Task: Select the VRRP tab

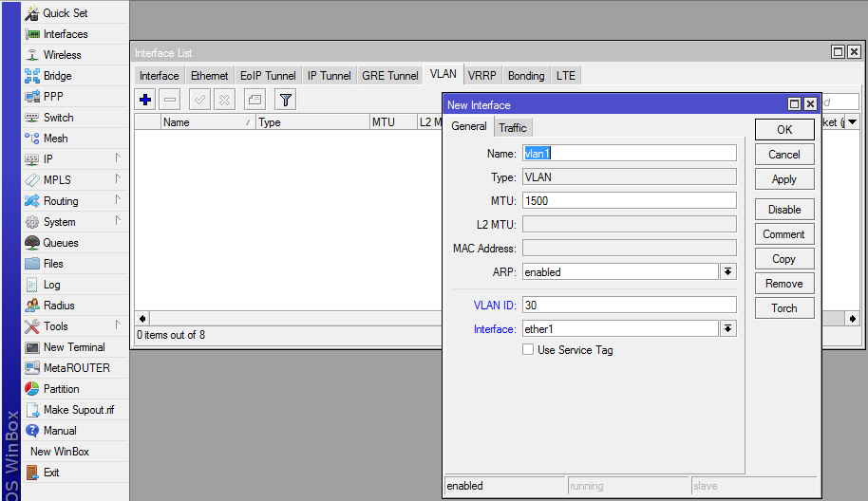Action: click(481, 75)
